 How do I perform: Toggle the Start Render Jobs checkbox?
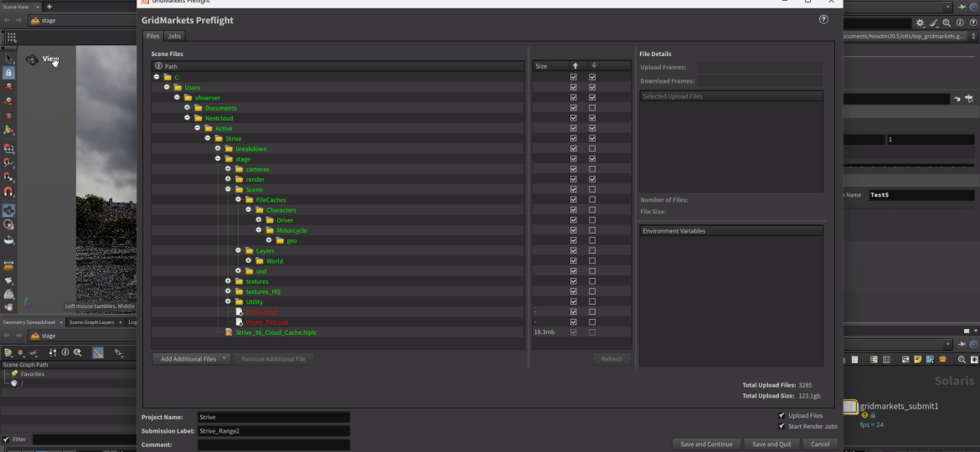[x=781, y=426]
